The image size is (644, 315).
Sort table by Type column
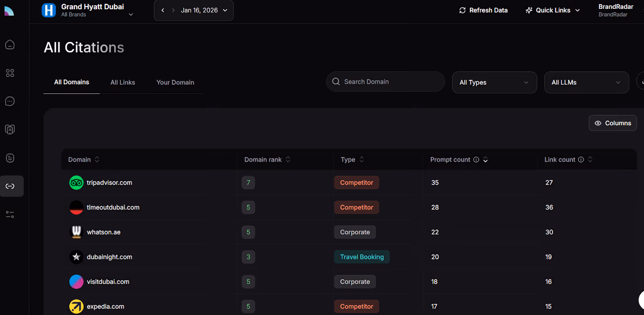(361, 160)
